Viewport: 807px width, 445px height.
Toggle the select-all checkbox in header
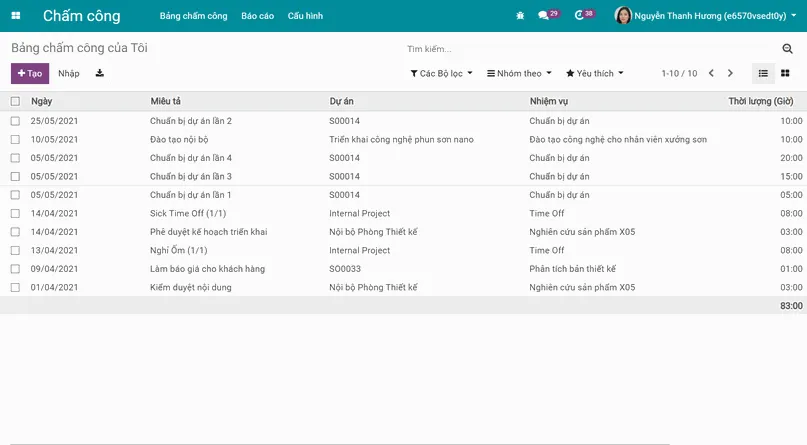[15, 101]
